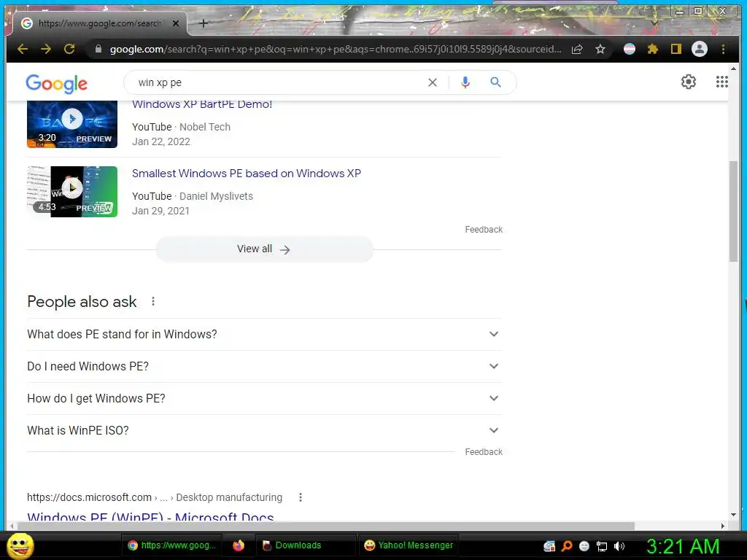Screen dimensions: 747x560
Task: Open the Extensions puzzle-piece menu
Action: point(653,49)
